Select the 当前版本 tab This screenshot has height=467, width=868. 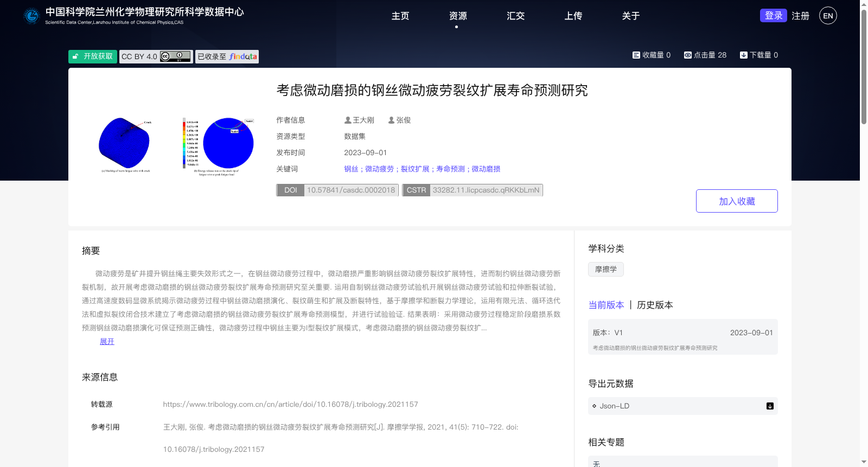tap(606, 305)
